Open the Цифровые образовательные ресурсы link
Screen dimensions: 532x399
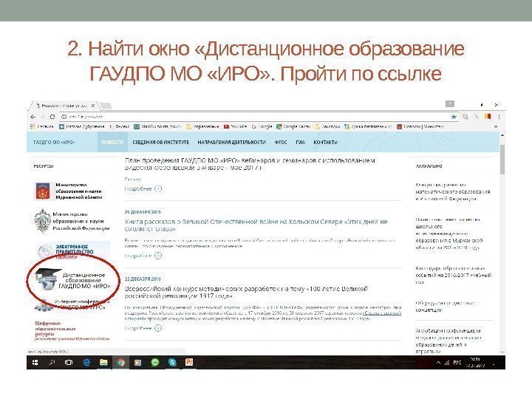coord(72,331)
